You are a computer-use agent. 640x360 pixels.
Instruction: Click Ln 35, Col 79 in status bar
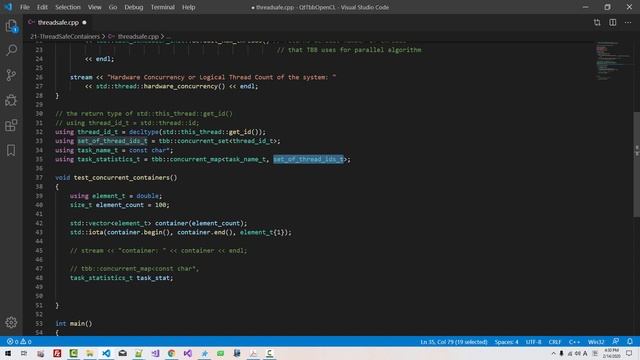click(454, 342)
